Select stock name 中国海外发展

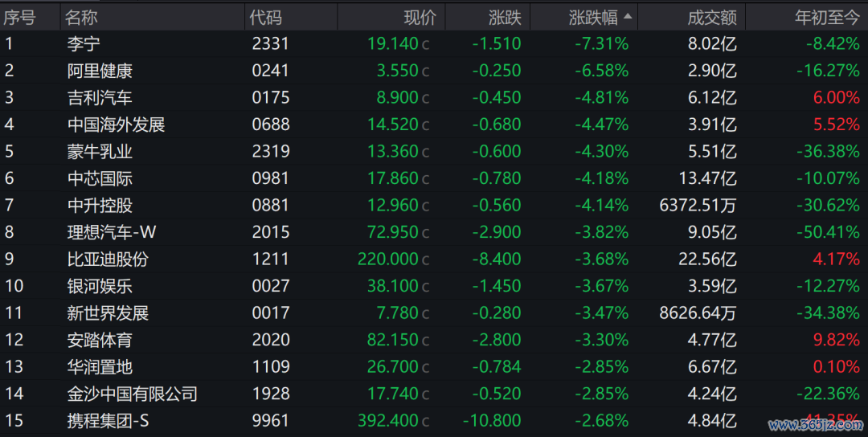tap(117, 125)
